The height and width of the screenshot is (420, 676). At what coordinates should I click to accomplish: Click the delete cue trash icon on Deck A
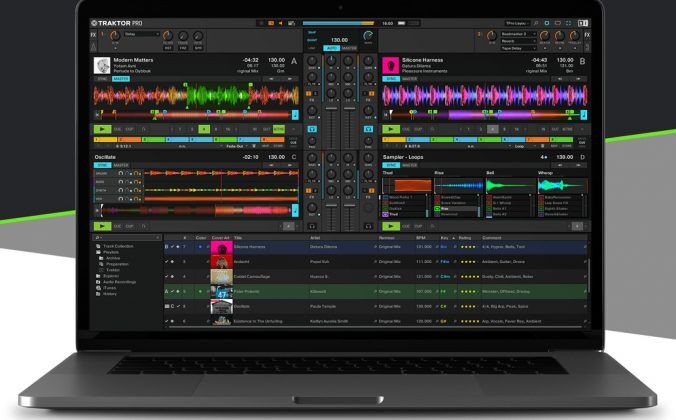click(x=254, y=146)
